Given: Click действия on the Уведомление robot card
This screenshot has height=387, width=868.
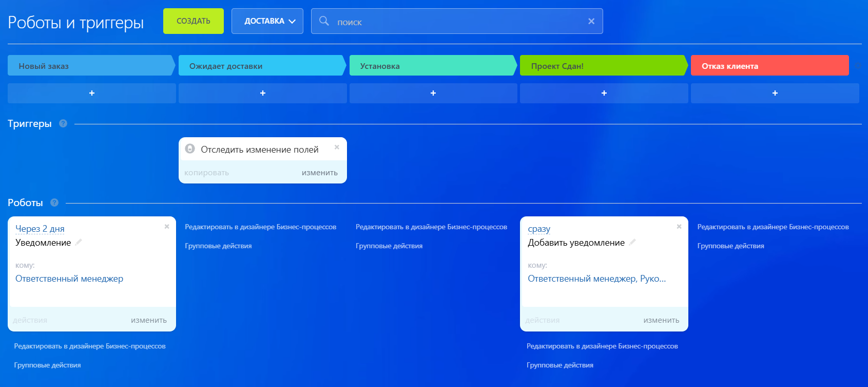Looking at the screenshot, I should click(30, 320).
